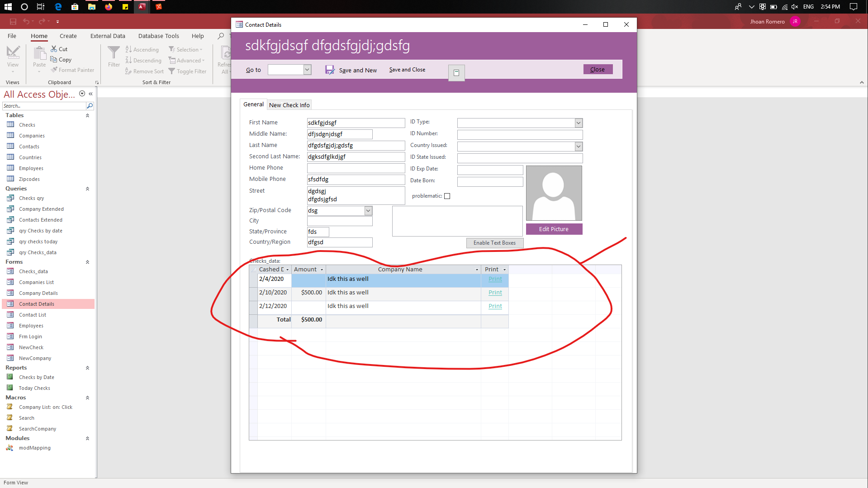868x488 pixels.
Task: Open the Checks table in navigation pane
Action: coord(27,125)
